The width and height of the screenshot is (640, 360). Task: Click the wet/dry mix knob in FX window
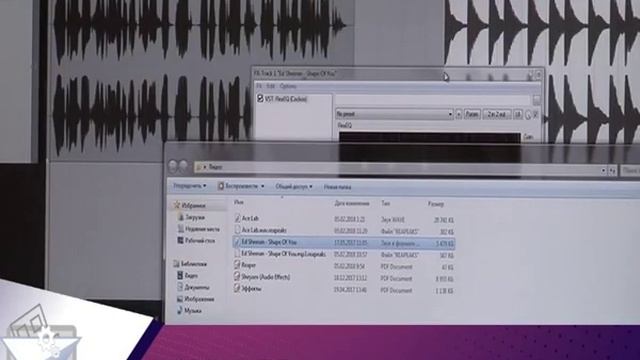click(x=528, y=115)
